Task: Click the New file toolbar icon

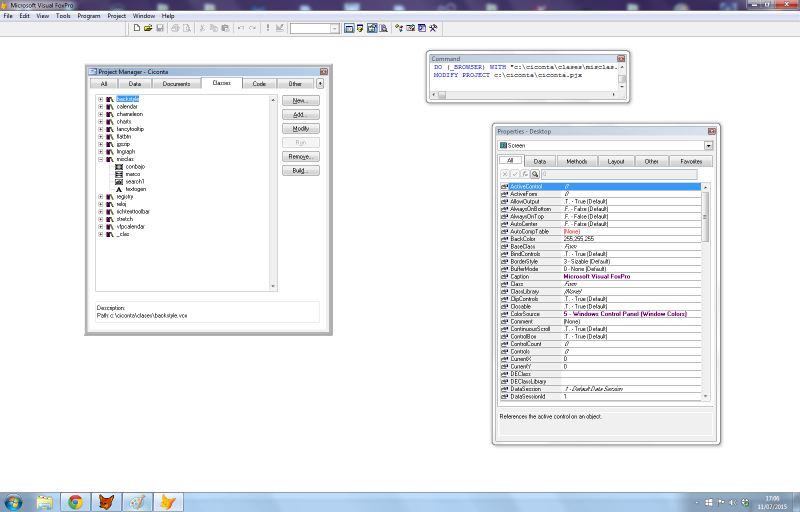Action: 137,29
